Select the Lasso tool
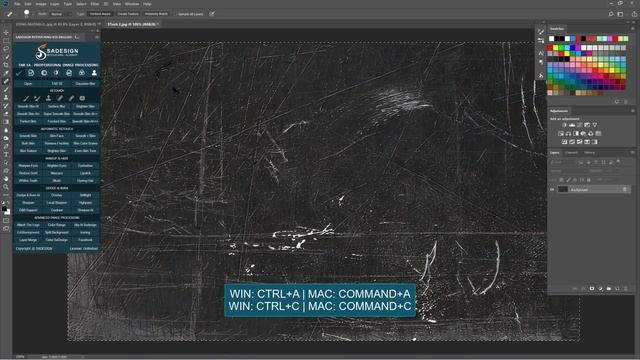The image size is (640, 360). tap(6, 49)
